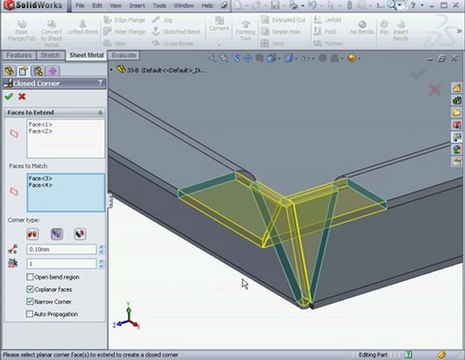Expand the ribbon overflow chevron
This screenshot has height=360, width=465.
click(459, 31)
